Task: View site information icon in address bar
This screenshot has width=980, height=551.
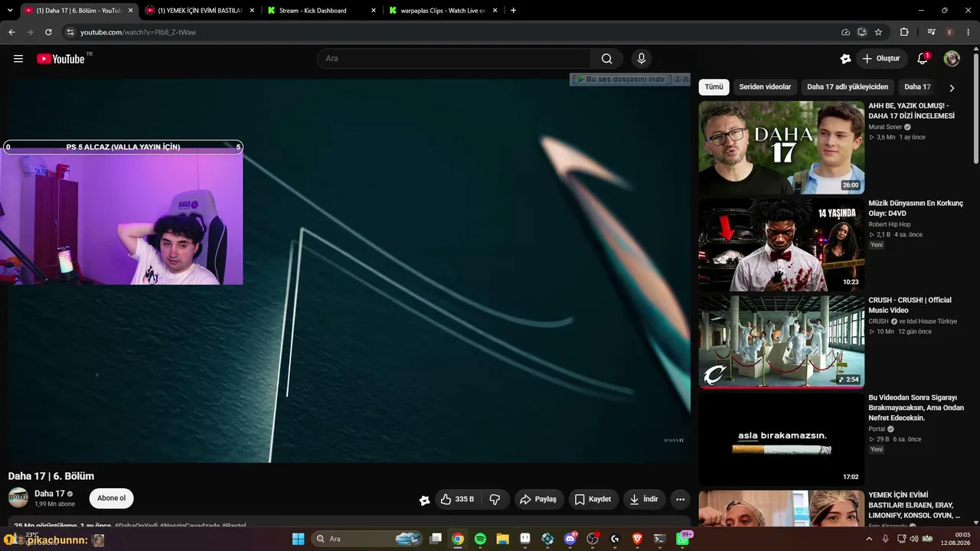Action: [70, 32]
